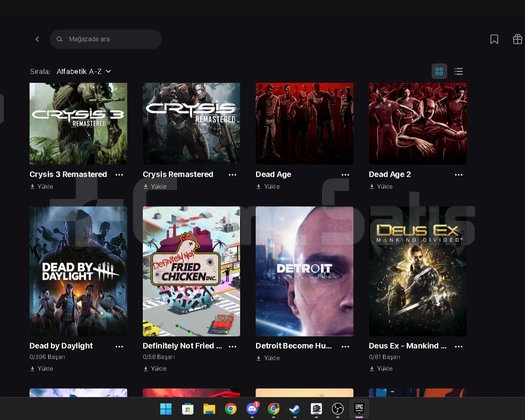The image size is (525, 420).
Task: Switch library to grid view
Action: coord(439,71)
